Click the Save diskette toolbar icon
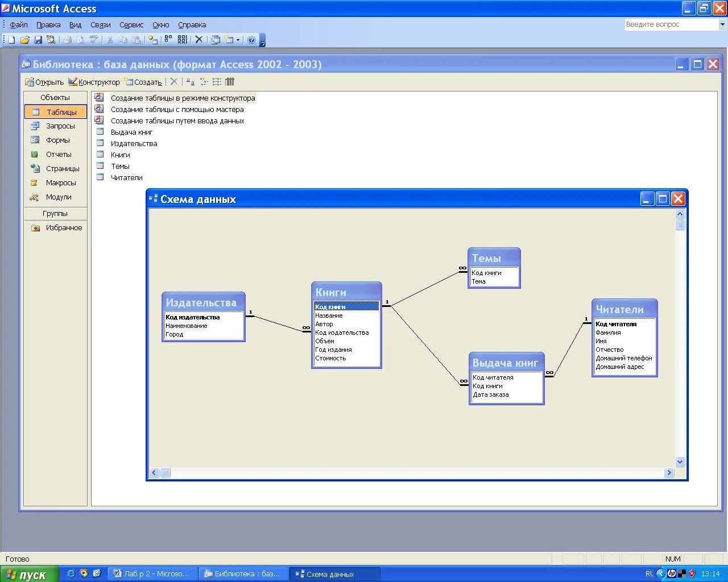 click(x=38, y=40)
